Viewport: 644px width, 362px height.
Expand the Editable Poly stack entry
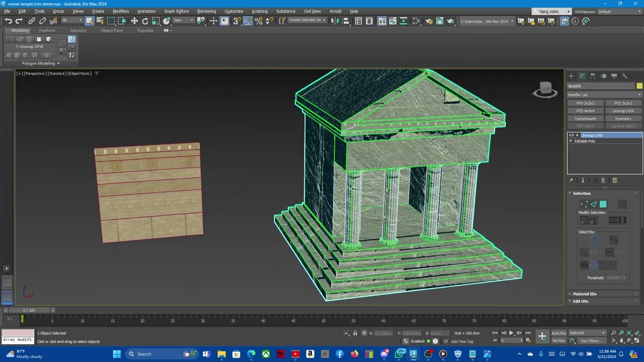[x=571, y=141]
